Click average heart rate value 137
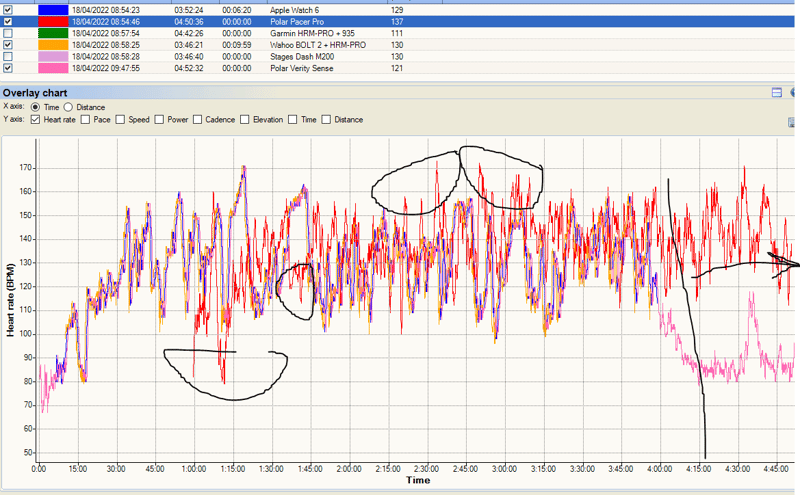 [397, 21]
